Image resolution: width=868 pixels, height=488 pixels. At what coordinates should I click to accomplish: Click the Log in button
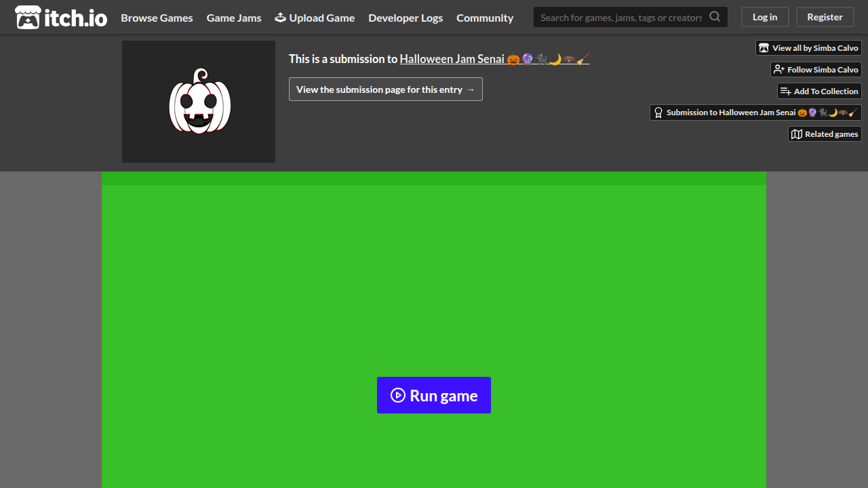(765, 17)
